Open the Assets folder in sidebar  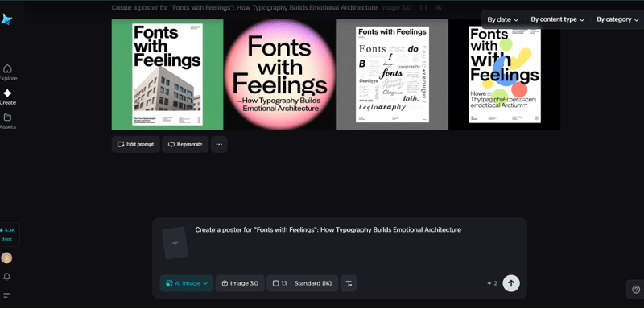[7, 121]
